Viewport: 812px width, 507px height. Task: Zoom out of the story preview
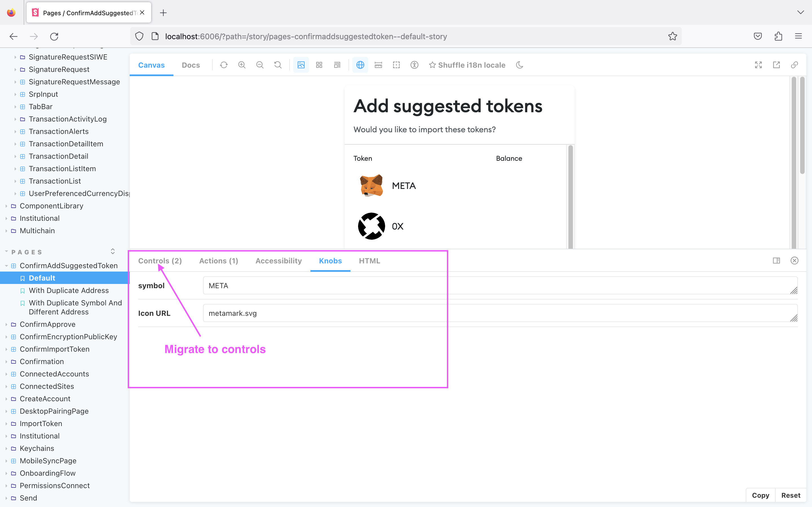pos(260,65)
